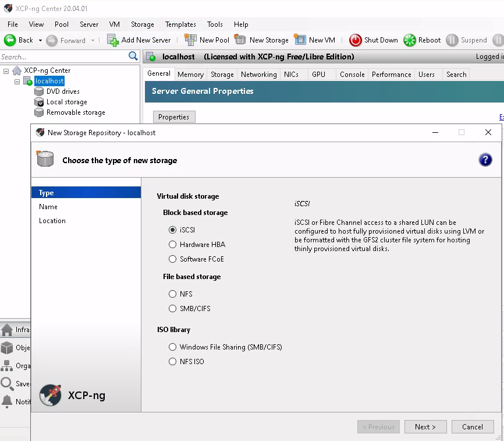504x441 pixels.
Task: Click the Add New Server icon
Action: [x=113, y=40]
